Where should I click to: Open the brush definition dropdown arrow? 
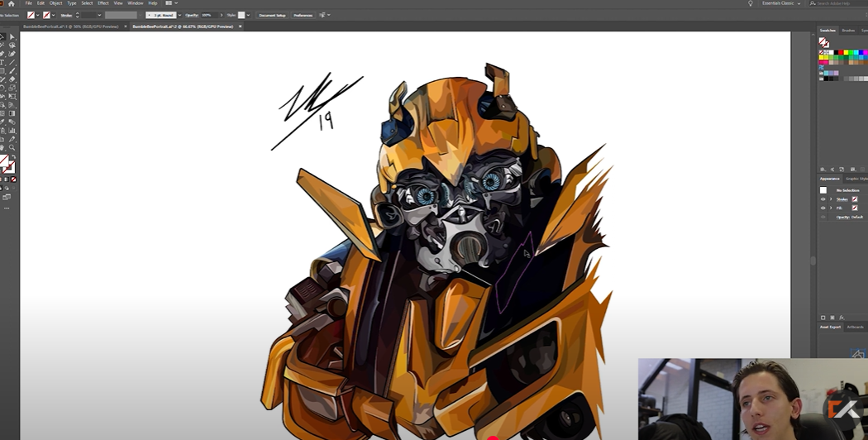180,15
